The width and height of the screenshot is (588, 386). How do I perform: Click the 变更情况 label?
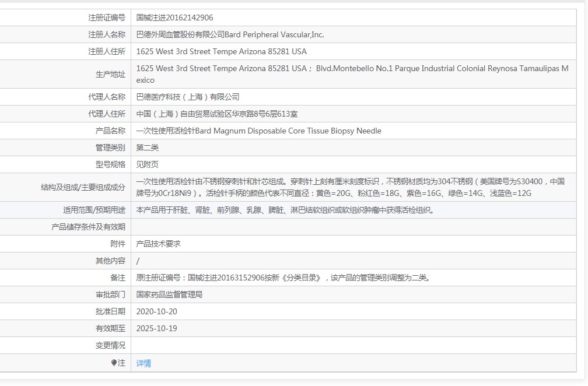click(110, 345)
